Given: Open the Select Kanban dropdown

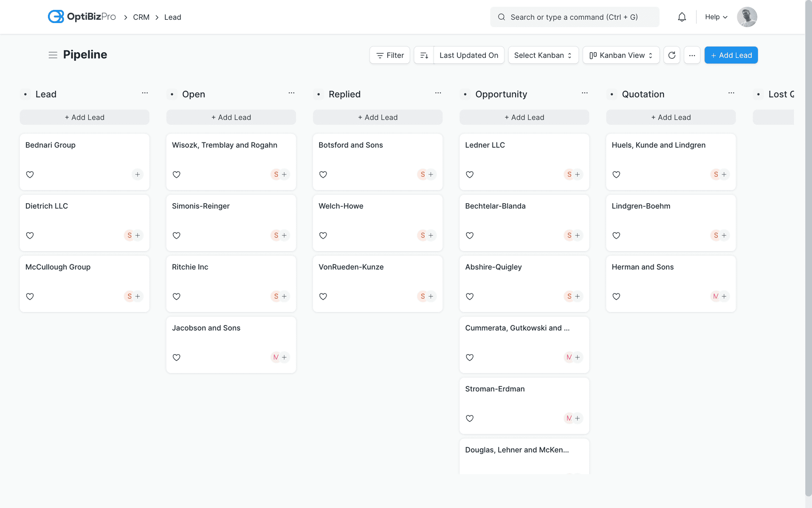Looking at the screenshot, I should pos(543,55).
